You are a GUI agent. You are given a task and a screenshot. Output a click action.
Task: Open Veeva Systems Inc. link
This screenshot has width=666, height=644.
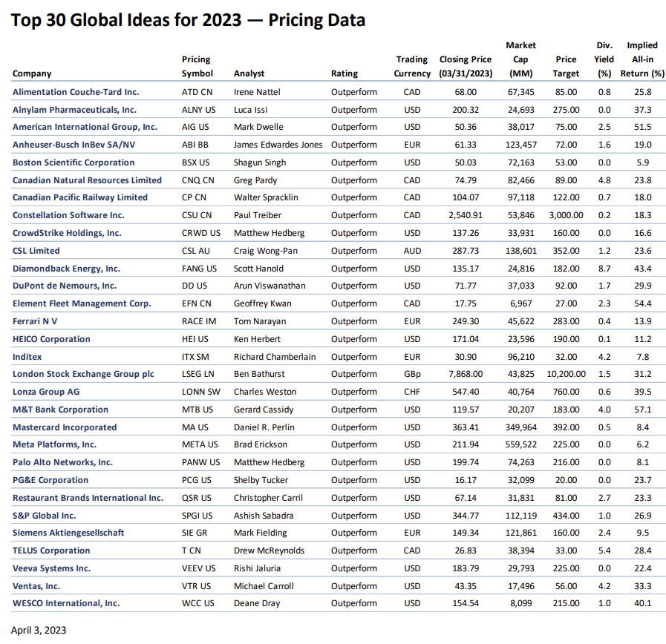click(x=51, y=568)
